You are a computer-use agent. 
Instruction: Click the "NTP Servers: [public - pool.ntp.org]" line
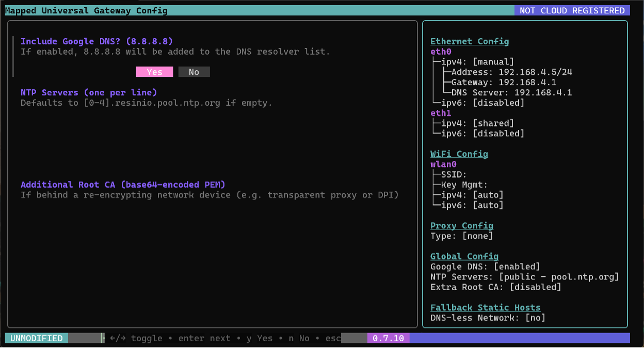coord(525,277)
